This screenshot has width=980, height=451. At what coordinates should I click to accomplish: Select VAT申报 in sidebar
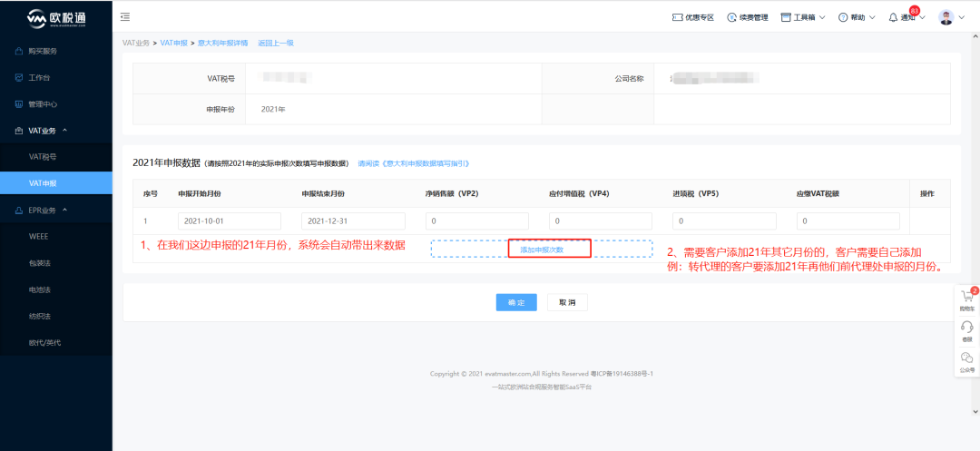point(56,183)
